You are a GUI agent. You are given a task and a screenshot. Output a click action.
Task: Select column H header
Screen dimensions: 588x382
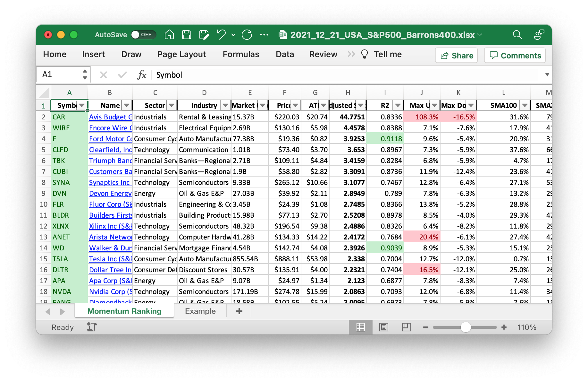(x=348, y=92)
